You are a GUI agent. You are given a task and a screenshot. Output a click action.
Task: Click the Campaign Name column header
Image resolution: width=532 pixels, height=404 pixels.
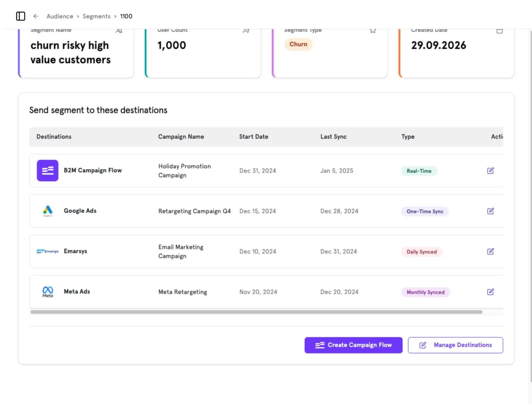coord(181,136)
